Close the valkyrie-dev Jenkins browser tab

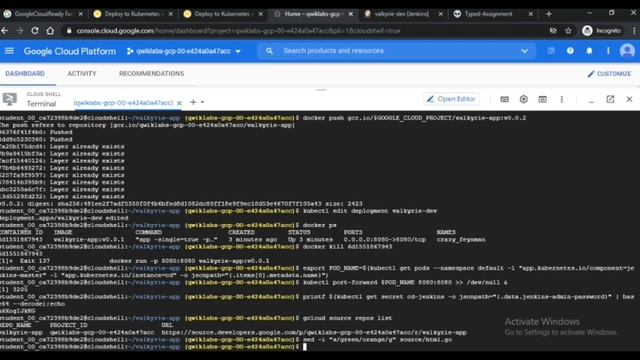click(x=440, y=14)
